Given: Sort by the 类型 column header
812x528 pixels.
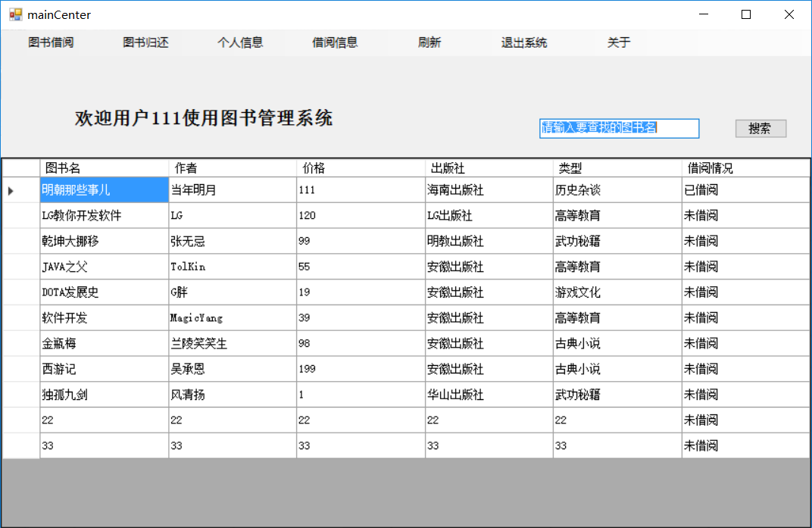Looking at the screenshot, I should pos(617,168).
